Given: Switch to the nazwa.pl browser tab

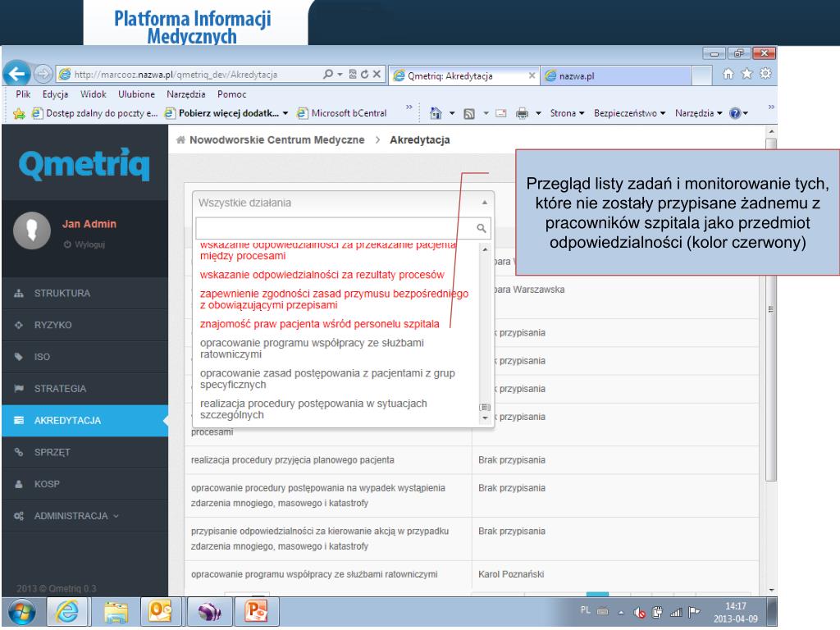Looking at the screenshot, I should 615,75.
